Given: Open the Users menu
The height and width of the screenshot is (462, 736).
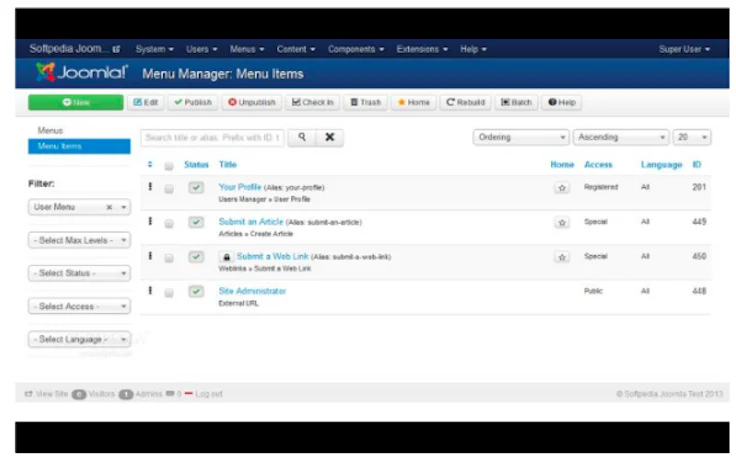Looking at the screenshot, I should (x=201, y=49).
